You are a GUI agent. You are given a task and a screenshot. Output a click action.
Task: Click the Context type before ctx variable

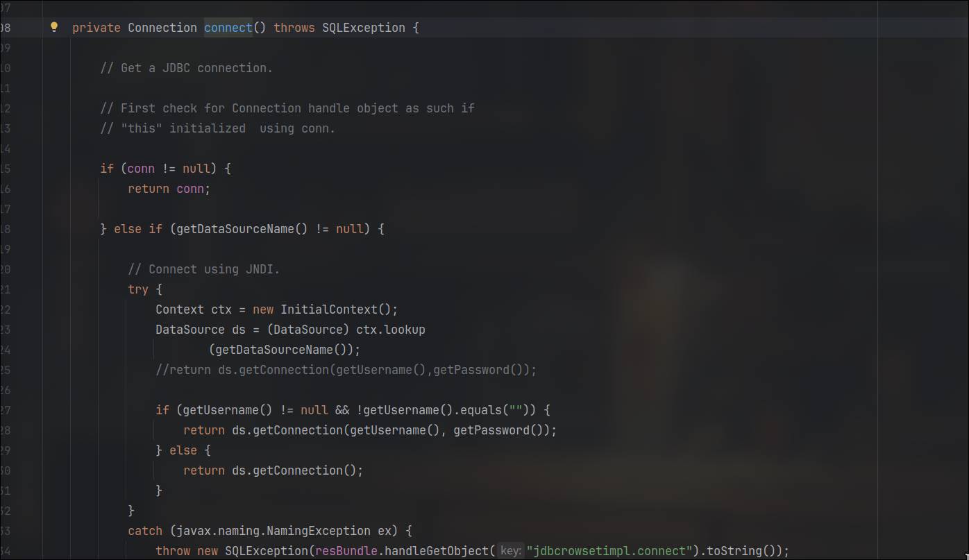pos(179,309)
